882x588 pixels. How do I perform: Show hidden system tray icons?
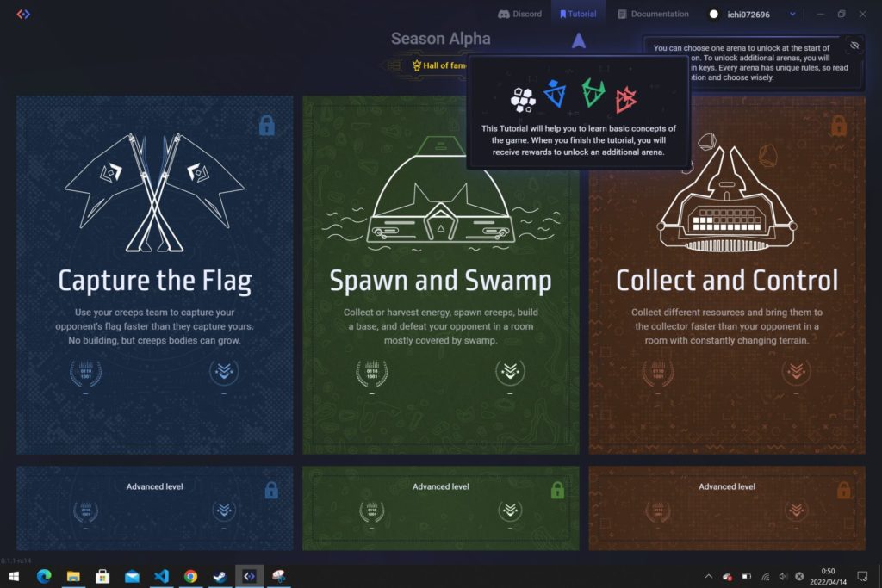coord(709,576)
